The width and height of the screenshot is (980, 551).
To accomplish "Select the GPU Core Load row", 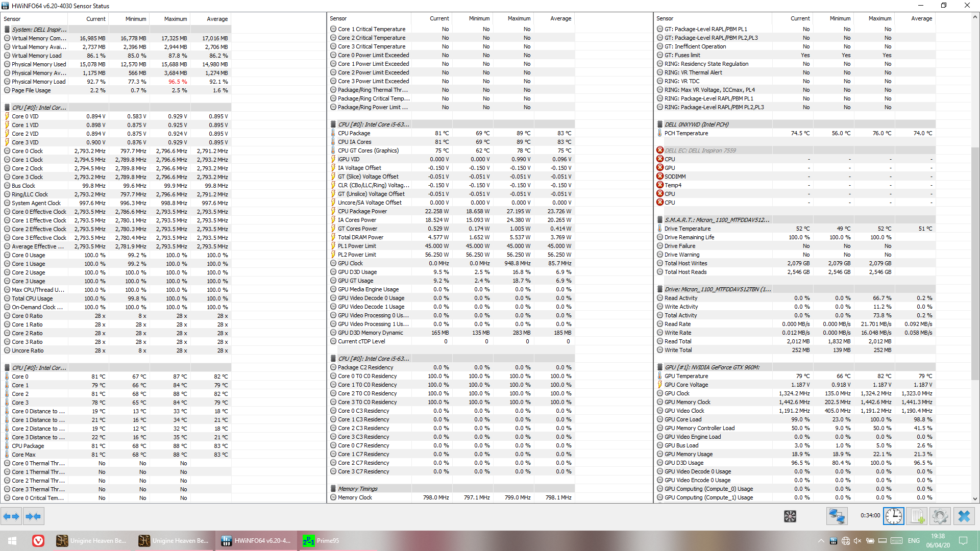I will click(x=796, y=419).
